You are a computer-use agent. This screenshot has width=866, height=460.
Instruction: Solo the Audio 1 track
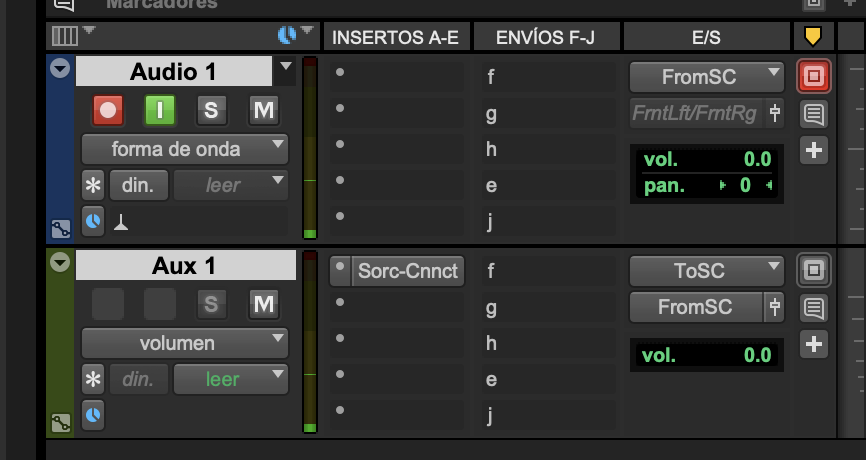coord(211,110)
